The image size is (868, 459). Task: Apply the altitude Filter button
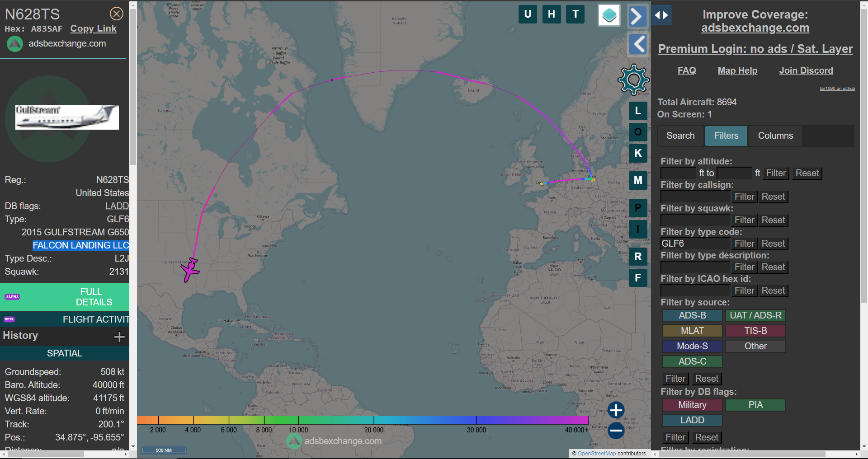[x=776, y=173]
